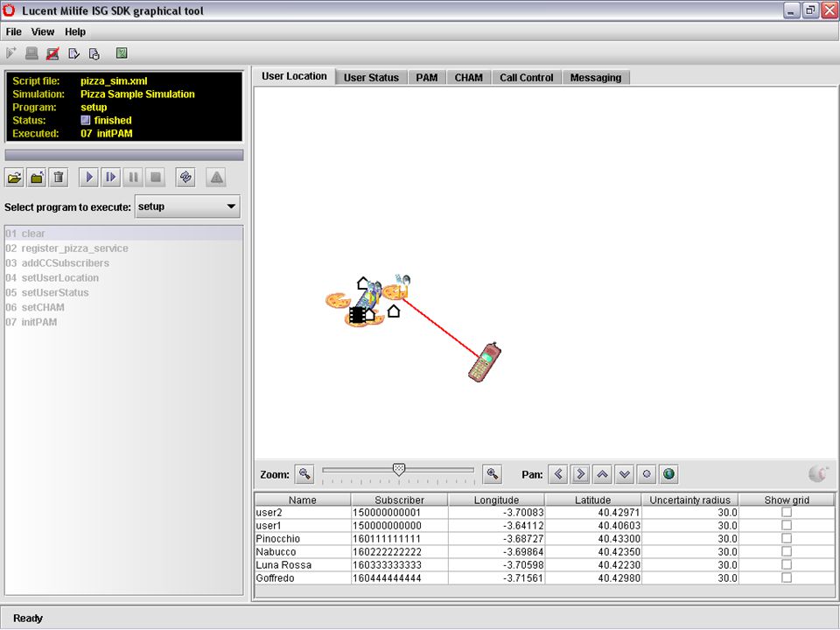Click the zoom out magnifier button
840x630 pixels.
click(x=304, y=474)
